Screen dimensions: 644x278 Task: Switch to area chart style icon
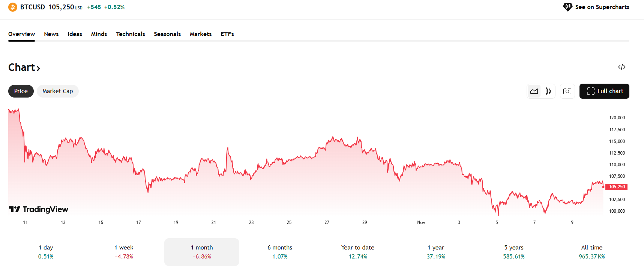click(534, 91)
